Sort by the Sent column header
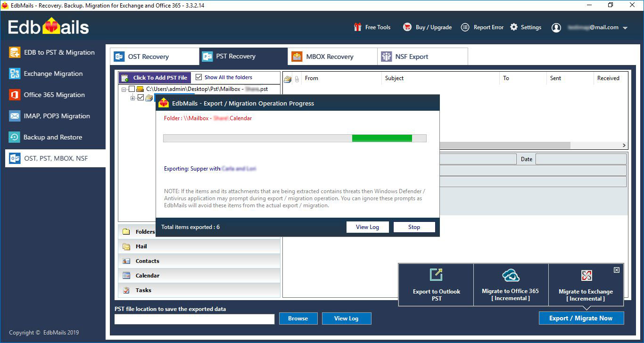The width and height of the screenshot is (644, 343). (570, 78)
